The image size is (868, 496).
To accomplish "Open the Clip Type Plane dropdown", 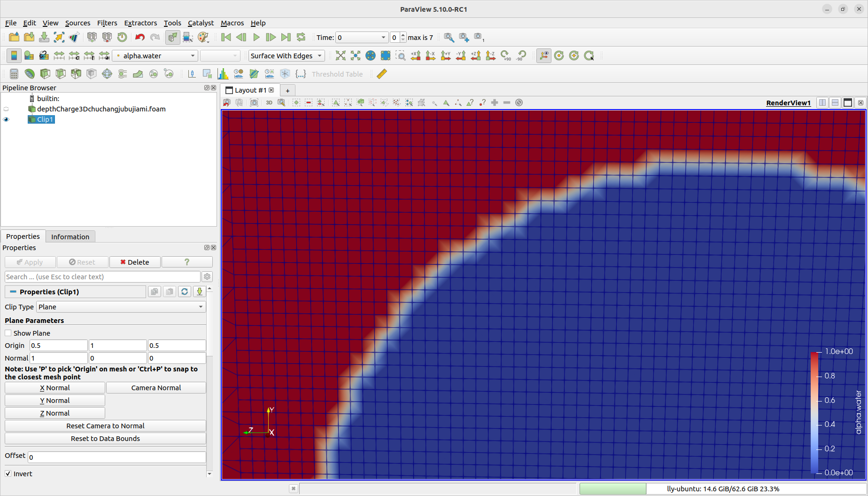I will pyautogui.click(x=121, y=307).
